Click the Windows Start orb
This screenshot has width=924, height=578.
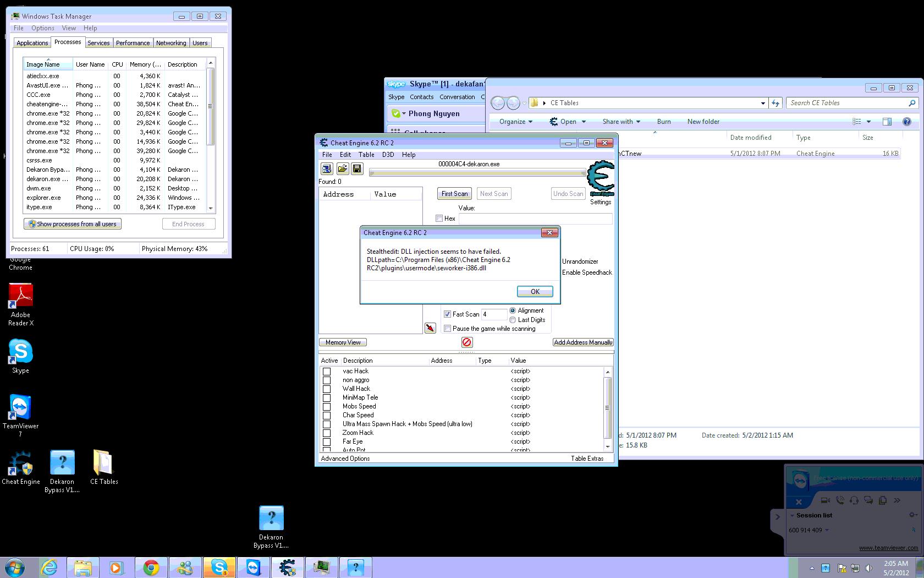[15, 568]
